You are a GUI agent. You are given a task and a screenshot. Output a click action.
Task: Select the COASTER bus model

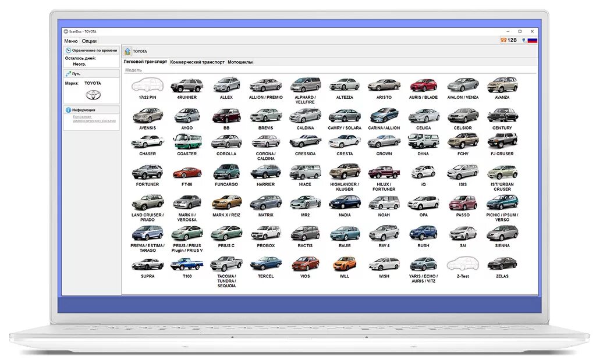187,145
